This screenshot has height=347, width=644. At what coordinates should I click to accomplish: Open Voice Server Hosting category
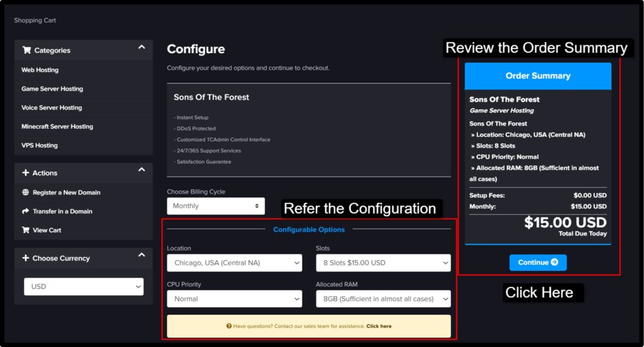pyautogui.click(x=52, y=107)
